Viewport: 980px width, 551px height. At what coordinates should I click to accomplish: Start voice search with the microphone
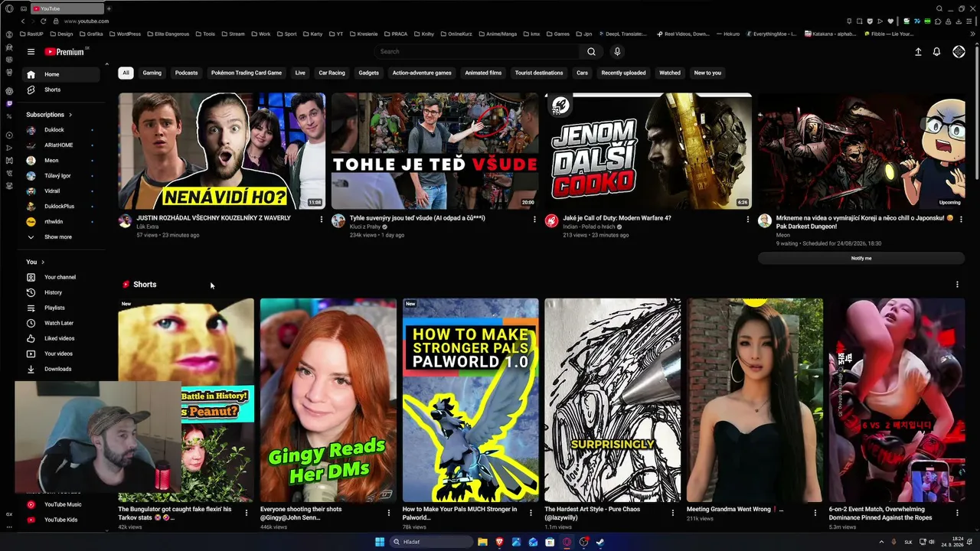617,51
